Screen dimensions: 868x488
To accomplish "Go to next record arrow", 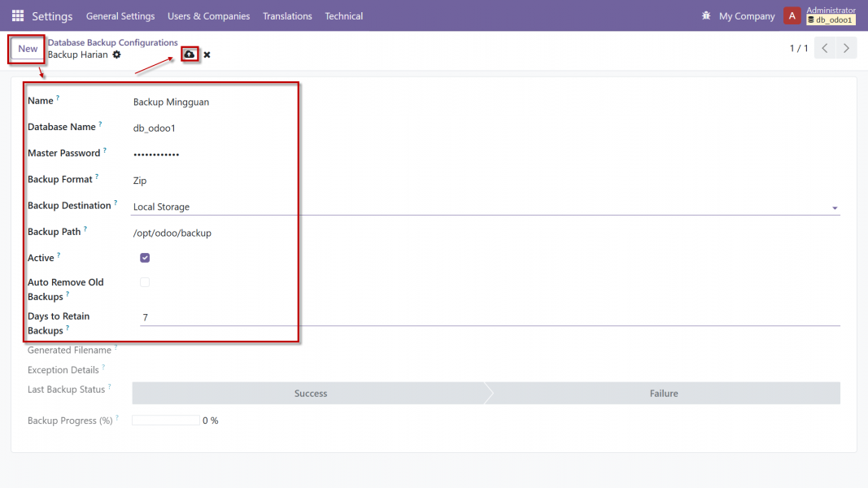I will click(x=847, y=49).
